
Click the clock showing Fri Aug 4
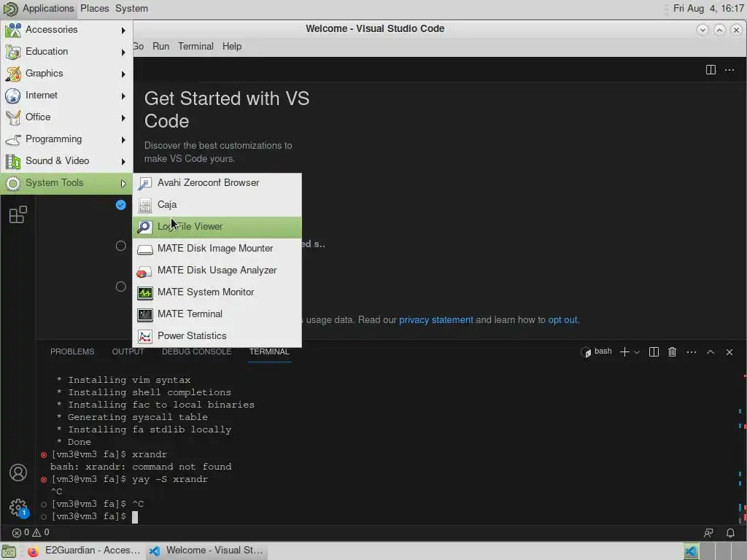tap(708, 9)
